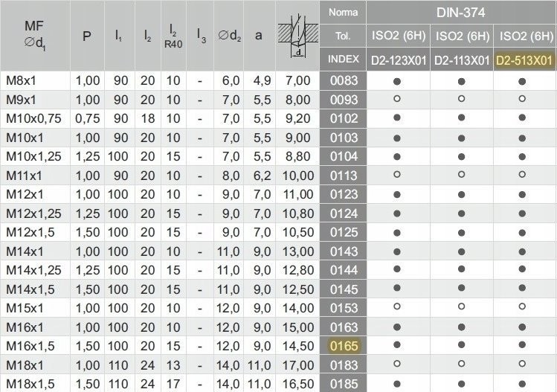The image size is (557, 392).
Task: Select index cell 0185 in the last row
Action: pyautogui.click(x=343, y=384)
